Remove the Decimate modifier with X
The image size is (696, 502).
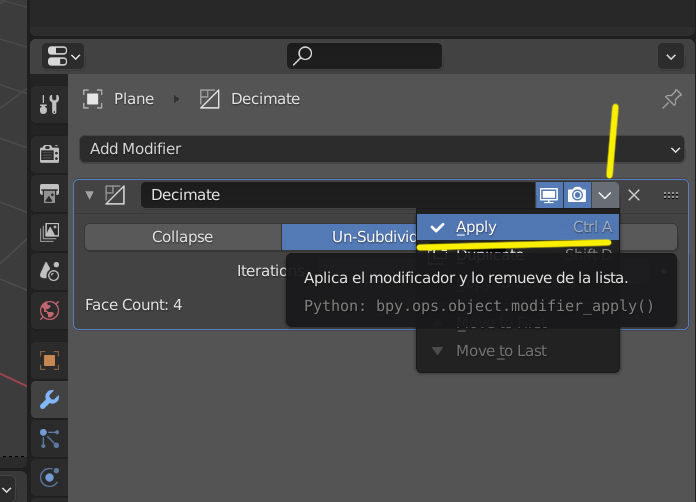634,195
